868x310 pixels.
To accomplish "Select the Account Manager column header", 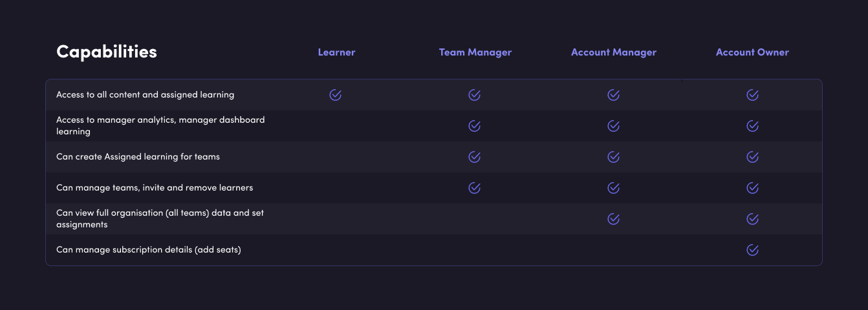I will (x=614, y=52).
